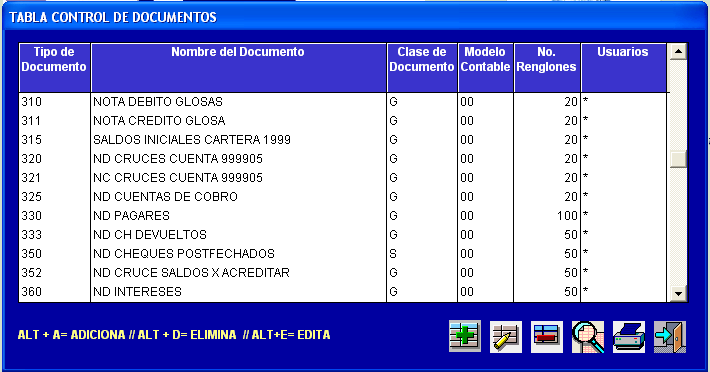Viewport: 710px width, 372px height.
Task: Click modelo contable 00 of ND INTERESES
Action: point(485,292)
